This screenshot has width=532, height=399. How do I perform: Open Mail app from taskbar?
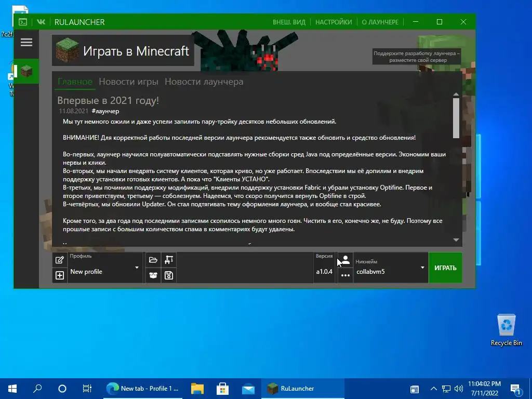248,389
